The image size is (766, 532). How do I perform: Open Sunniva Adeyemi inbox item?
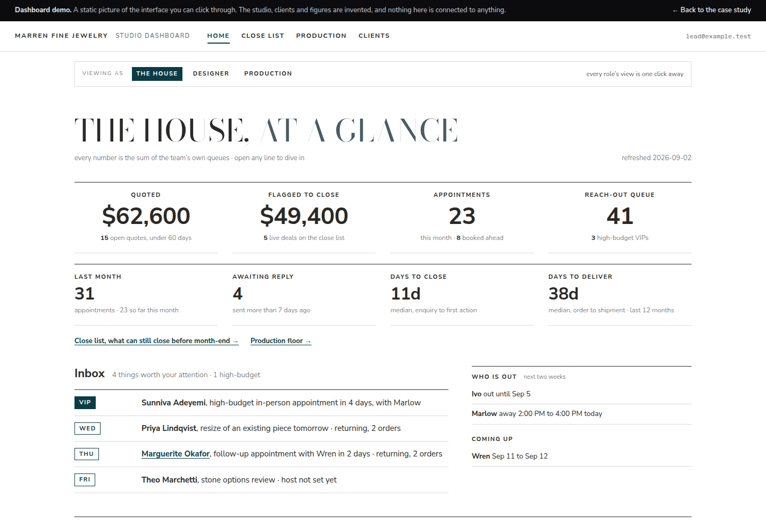coord(261,403)
